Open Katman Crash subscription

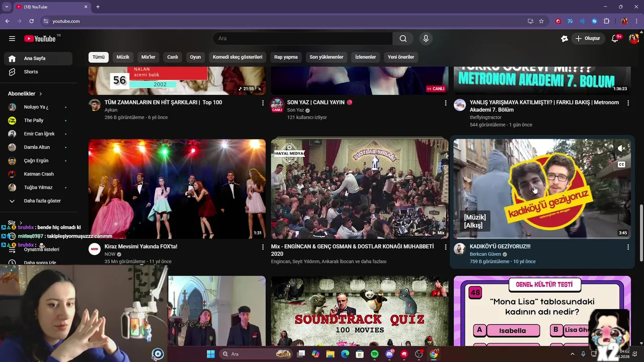point(38,174)
